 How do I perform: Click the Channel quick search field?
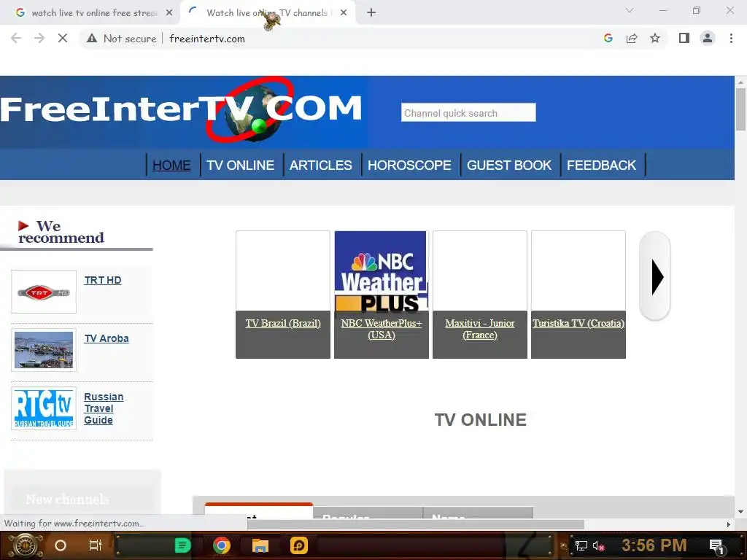click(468, 112)
